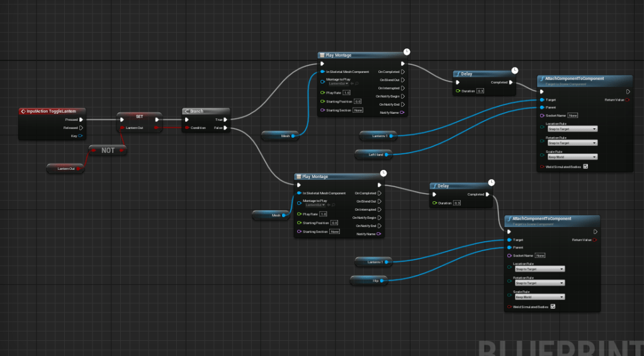644x356 pixels.
Task: Click Socket Name field on upper Attach node
Action: click(x=573, y=116)
